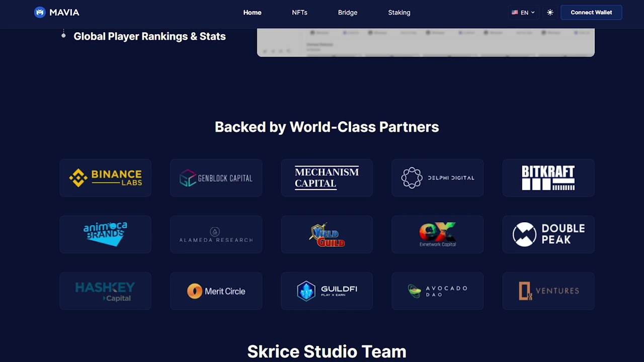Open the NFTs menu item
The image size is (644, 362).
[299, 13]
